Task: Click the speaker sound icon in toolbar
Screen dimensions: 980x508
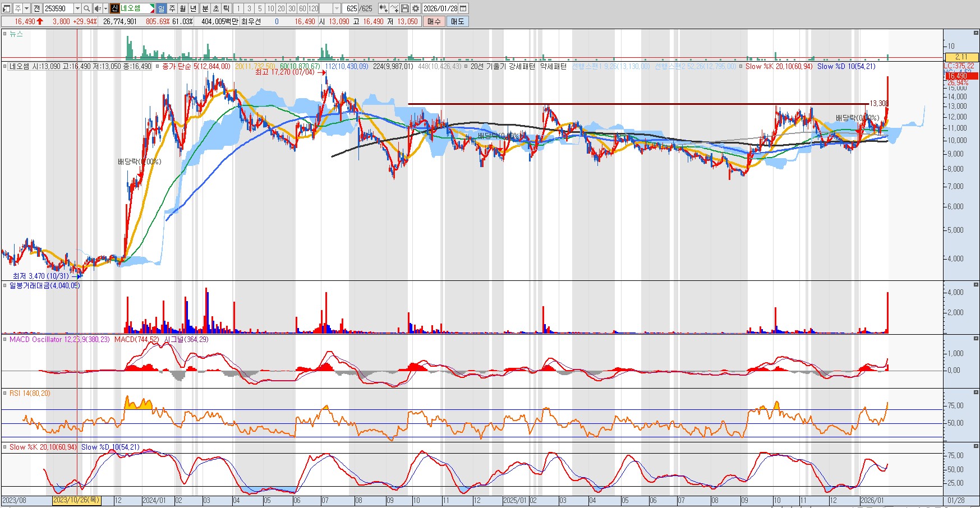Action: click(98, 8)
